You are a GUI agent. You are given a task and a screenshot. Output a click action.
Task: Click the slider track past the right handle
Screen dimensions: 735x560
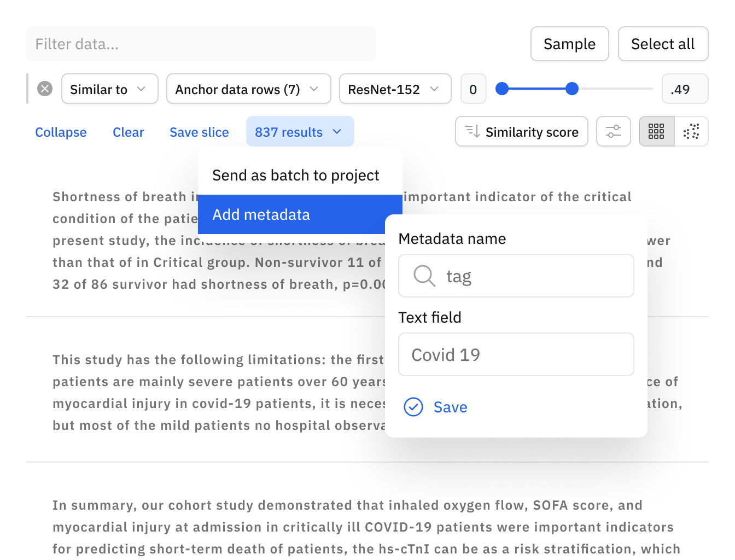(x=616, y=89)
